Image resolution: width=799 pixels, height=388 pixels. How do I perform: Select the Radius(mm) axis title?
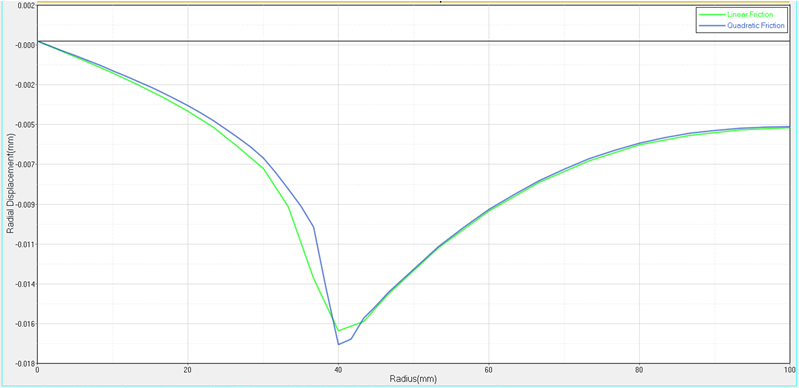413,379
